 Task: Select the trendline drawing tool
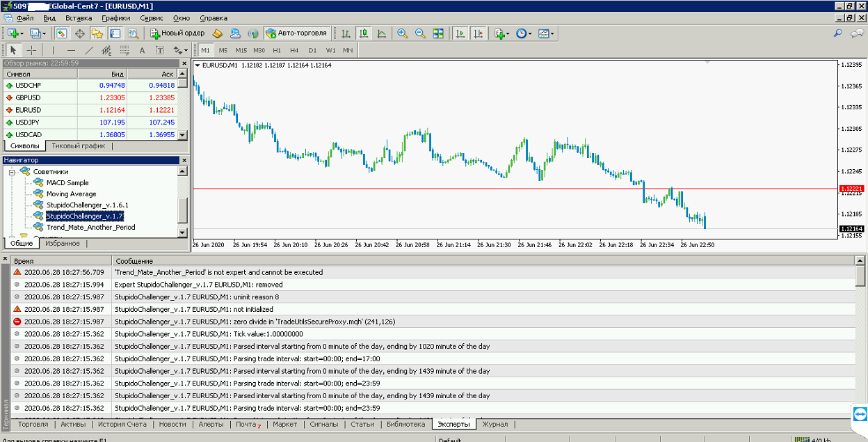pyautogui.click(x=89, y=50)
